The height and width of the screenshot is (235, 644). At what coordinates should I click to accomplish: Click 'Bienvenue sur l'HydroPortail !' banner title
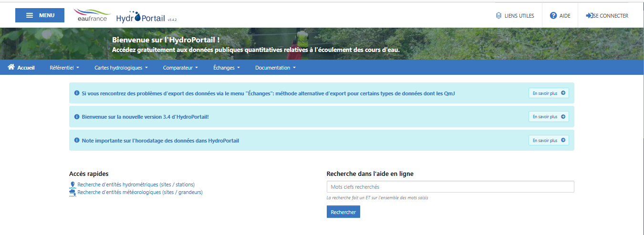click(x=166, y=40)
